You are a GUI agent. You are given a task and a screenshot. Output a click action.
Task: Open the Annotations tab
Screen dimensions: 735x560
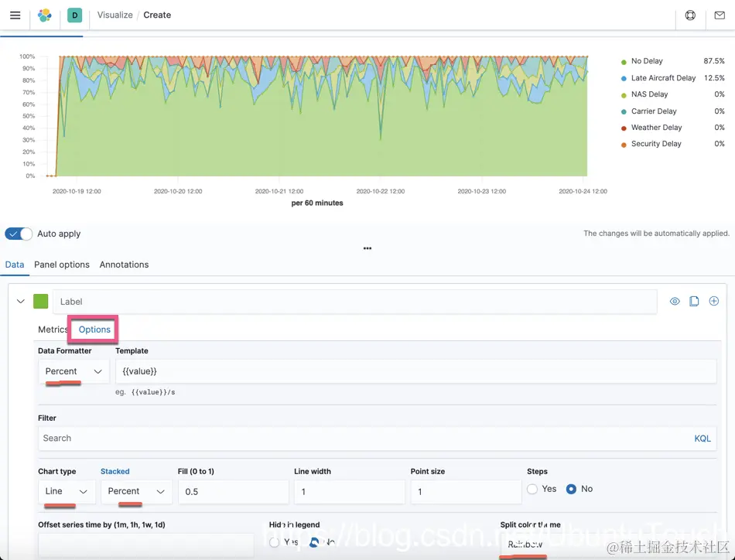coord(124,265)
